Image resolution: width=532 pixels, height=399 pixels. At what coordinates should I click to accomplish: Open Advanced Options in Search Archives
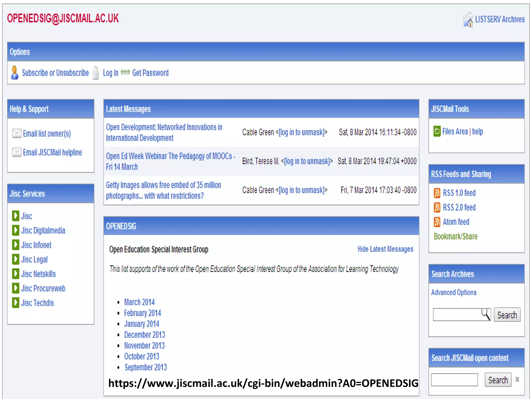(454, 292)
